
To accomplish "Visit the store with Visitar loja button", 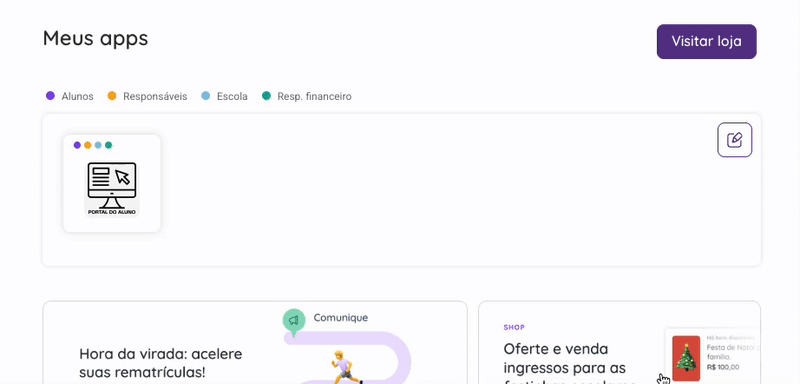I will [x=706, y=41].
